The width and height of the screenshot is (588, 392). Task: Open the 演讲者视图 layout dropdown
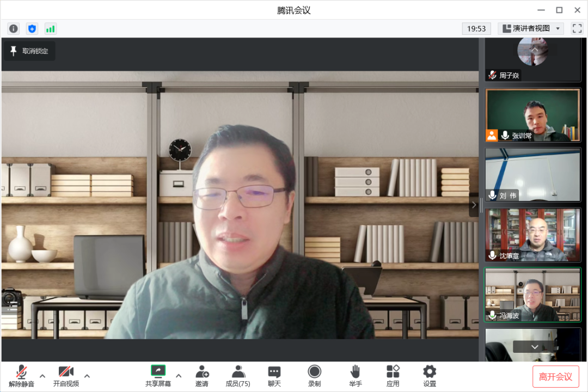click(531, 28)
